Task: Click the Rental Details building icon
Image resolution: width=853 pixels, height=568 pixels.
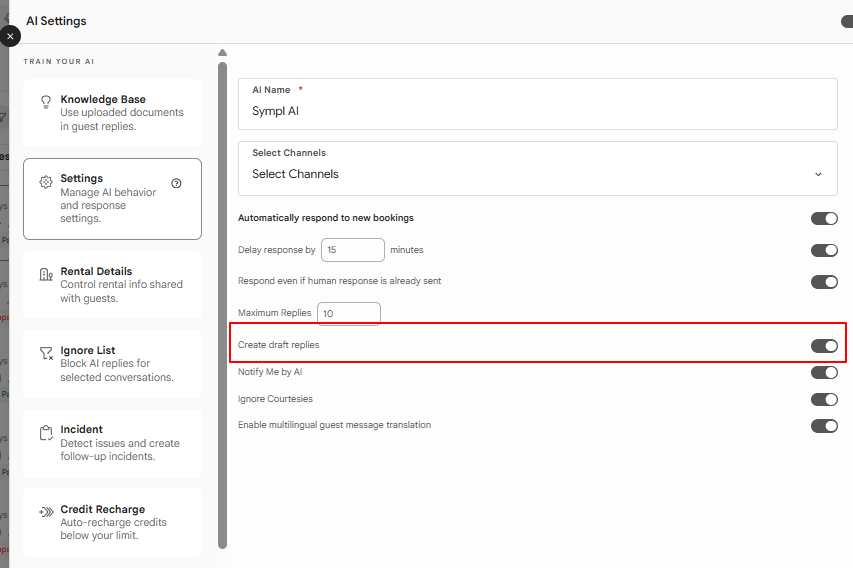Action: click(46, 274)
